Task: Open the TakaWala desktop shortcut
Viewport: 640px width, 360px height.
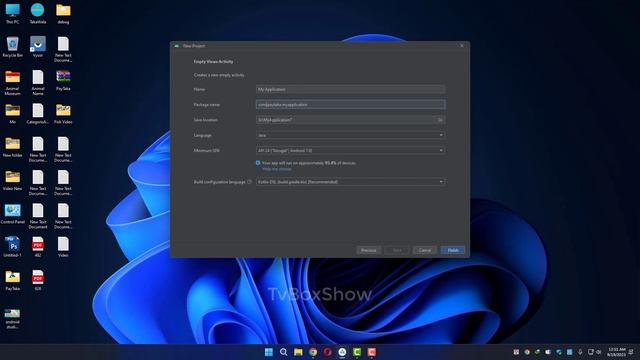Action: click(x=38, y=13)
